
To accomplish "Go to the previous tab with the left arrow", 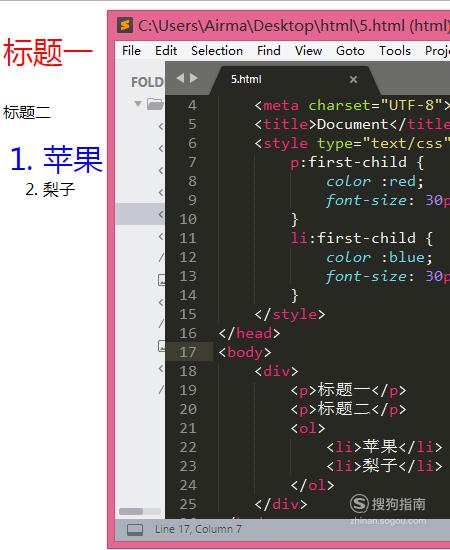I will tap(180, 78).
